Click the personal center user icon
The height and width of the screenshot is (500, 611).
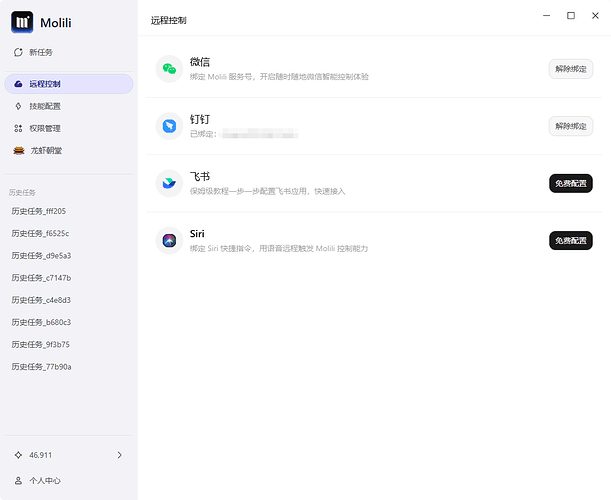pos(18,481)
